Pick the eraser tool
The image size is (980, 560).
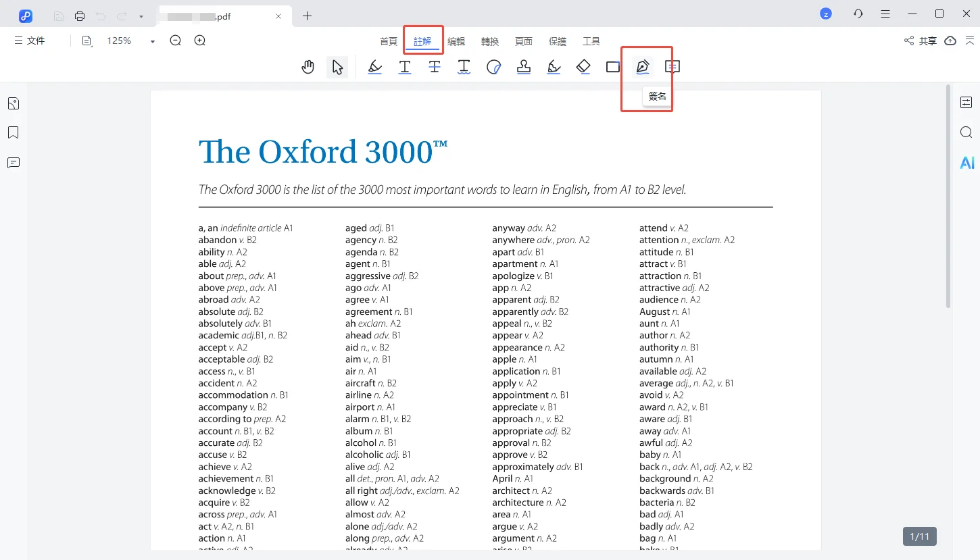coord(583,67)
